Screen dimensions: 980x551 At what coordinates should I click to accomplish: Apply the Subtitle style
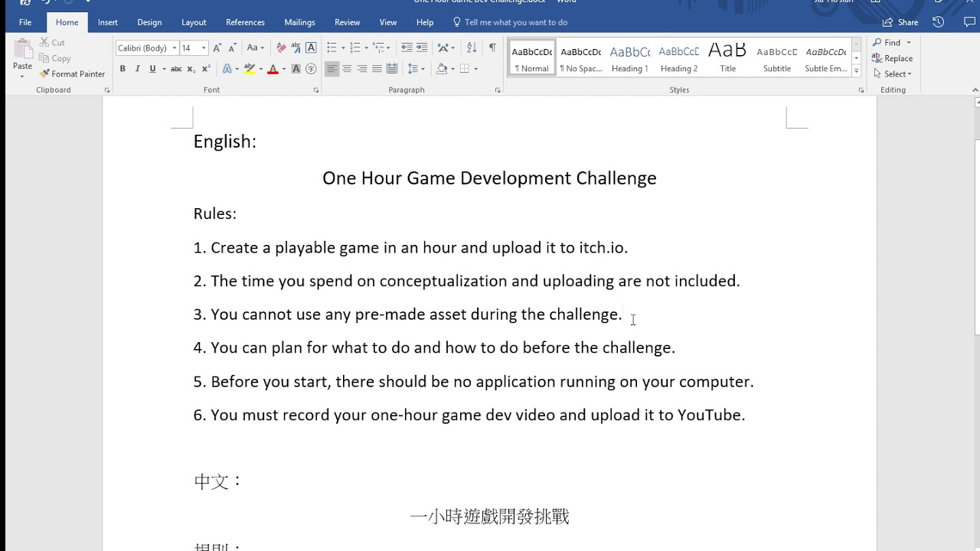pos(777,58)
